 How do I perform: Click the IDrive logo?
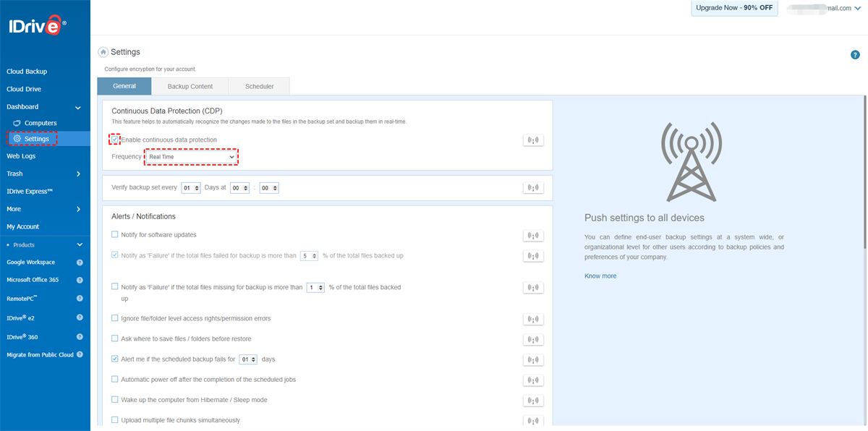(38, 27)
